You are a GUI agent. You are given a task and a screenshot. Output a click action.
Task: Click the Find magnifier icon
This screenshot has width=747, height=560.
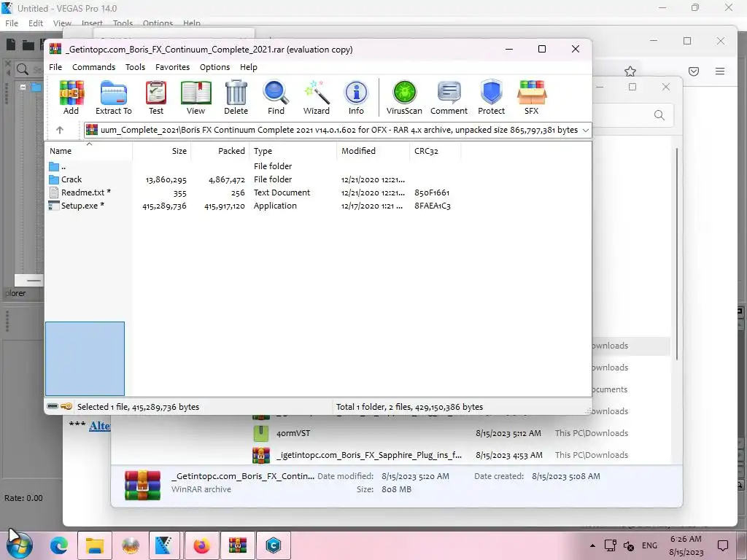tap(276, 98)
